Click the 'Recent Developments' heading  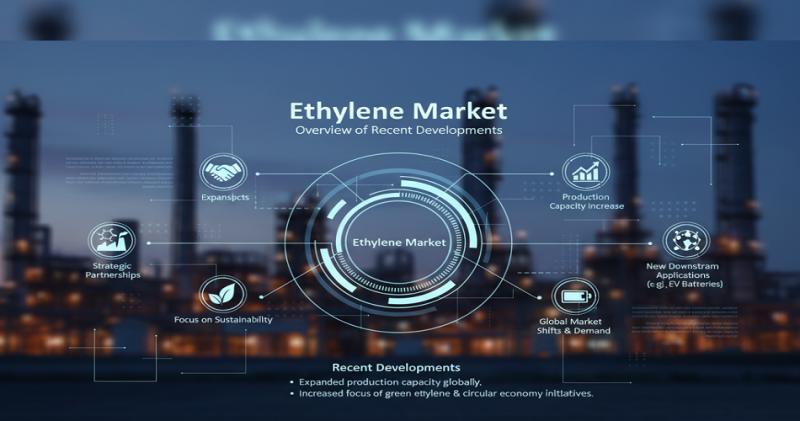pos(396,367)
